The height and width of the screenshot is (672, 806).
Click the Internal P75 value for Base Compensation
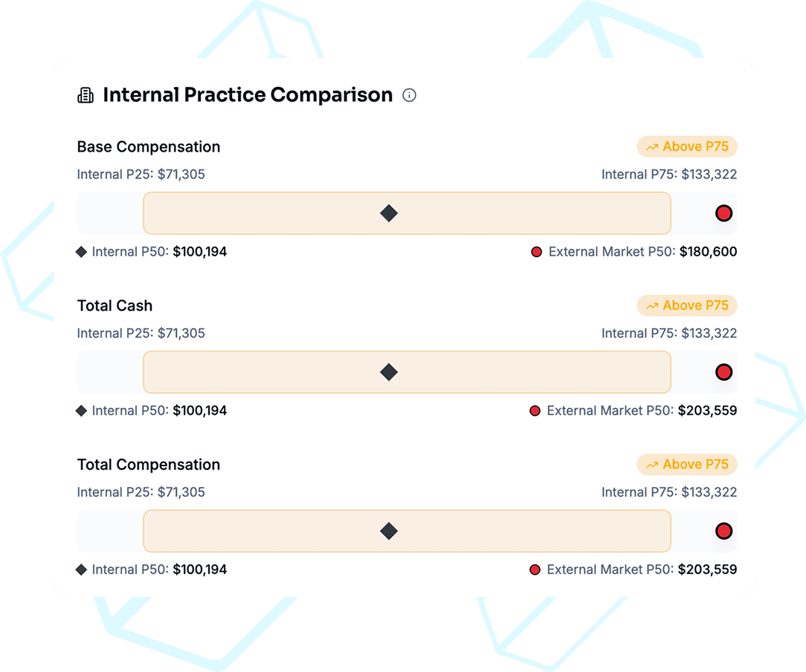[669, 174]
